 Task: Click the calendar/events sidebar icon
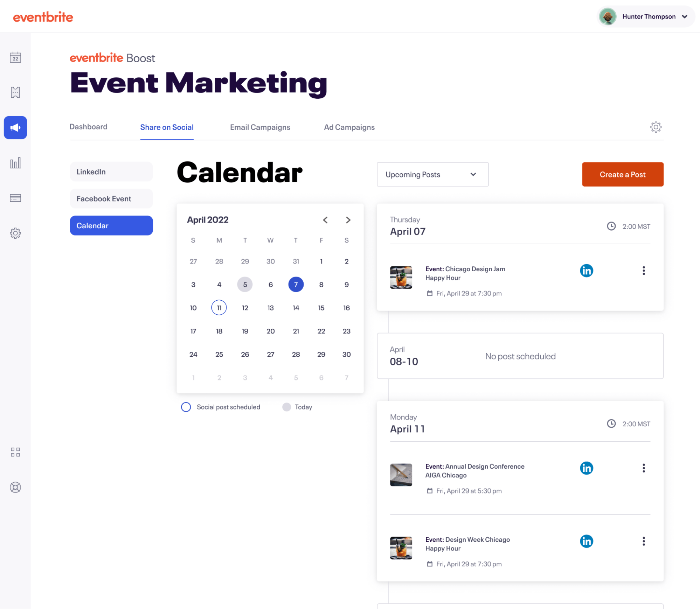[15, 57]
